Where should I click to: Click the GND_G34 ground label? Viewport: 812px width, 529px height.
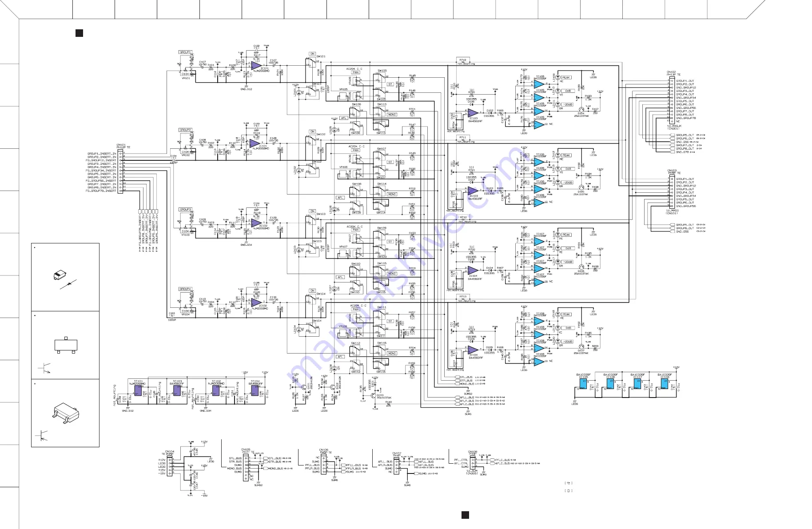[x=246, y=245]
